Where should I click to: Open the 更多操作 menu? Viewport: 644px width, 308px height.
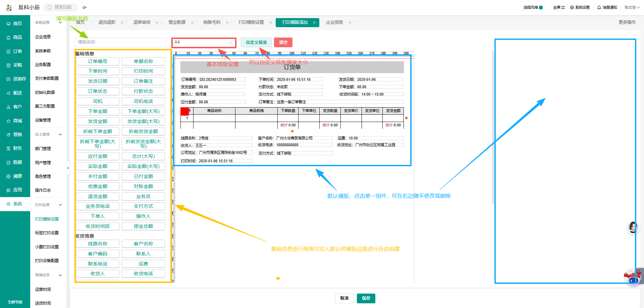tap(627, 22)
